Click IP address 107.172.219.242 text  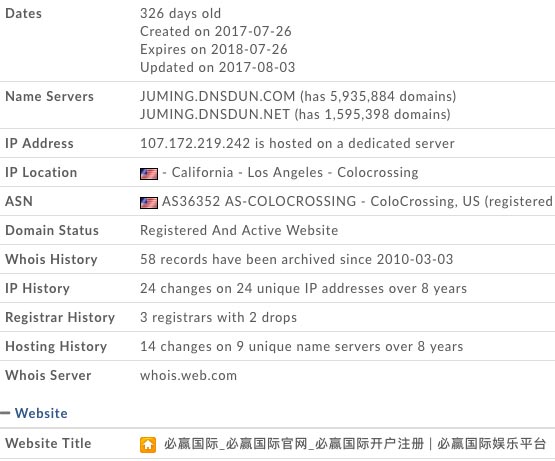click(195, 143)
